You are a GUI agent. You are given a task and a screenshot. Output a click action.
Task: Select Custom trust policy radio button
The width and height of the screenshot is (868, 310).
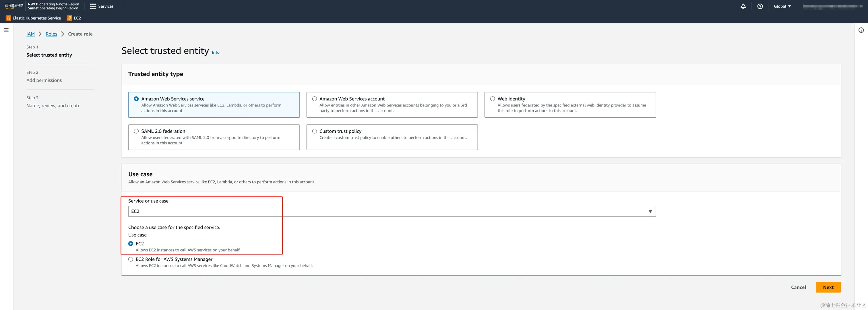[x=314, y=131]
